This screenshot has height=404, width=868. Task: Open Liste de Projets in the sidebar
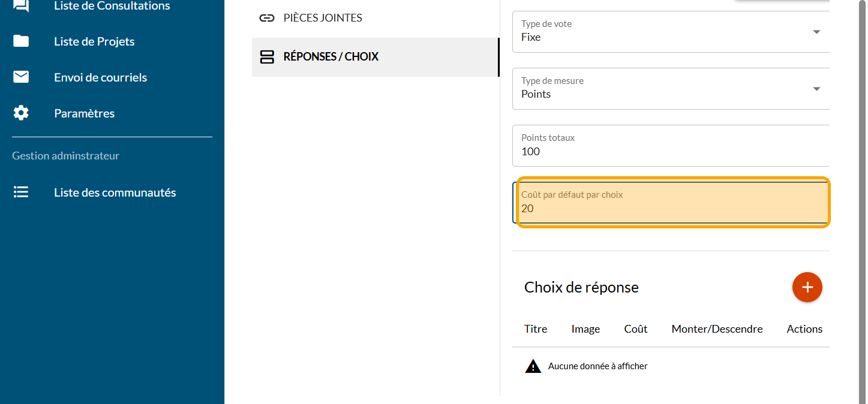[94, 41]
